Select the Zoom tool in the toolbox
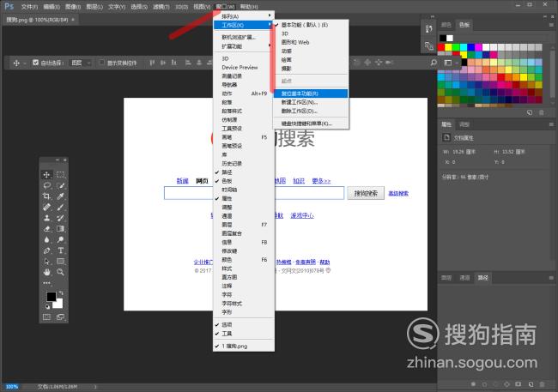Screen dimensions: 558x392 61,273
